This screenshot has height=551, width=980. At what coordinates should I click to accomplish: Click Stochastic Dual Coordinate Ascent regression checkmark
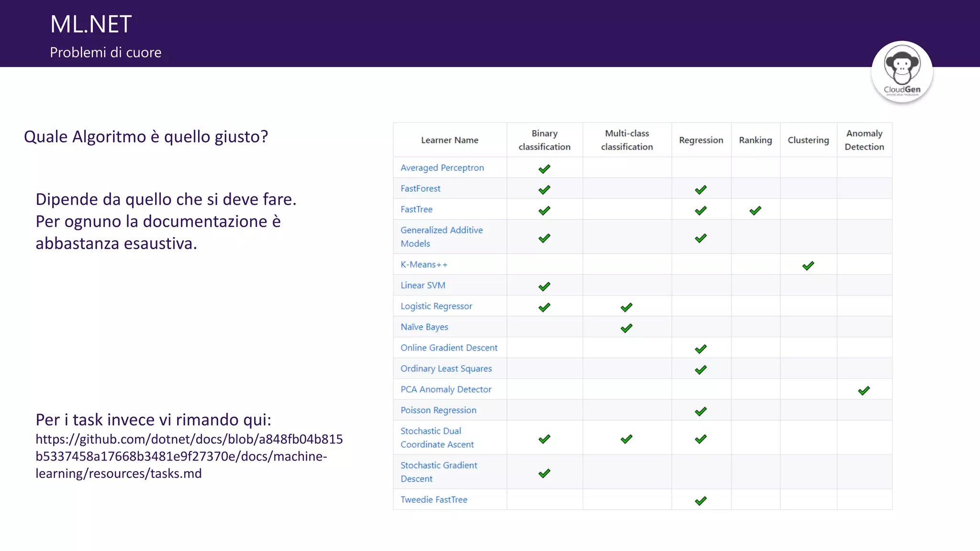[x=701, y=439]
